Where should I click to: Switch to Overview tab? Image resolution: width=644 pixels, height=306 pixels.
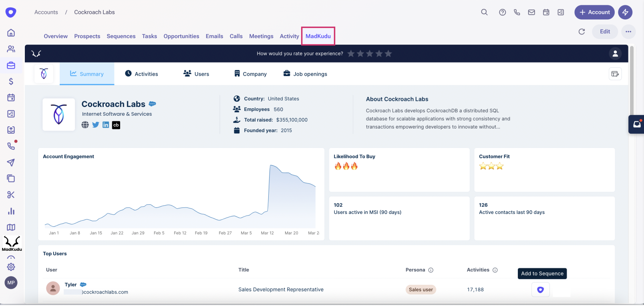(x=56, y=36)
